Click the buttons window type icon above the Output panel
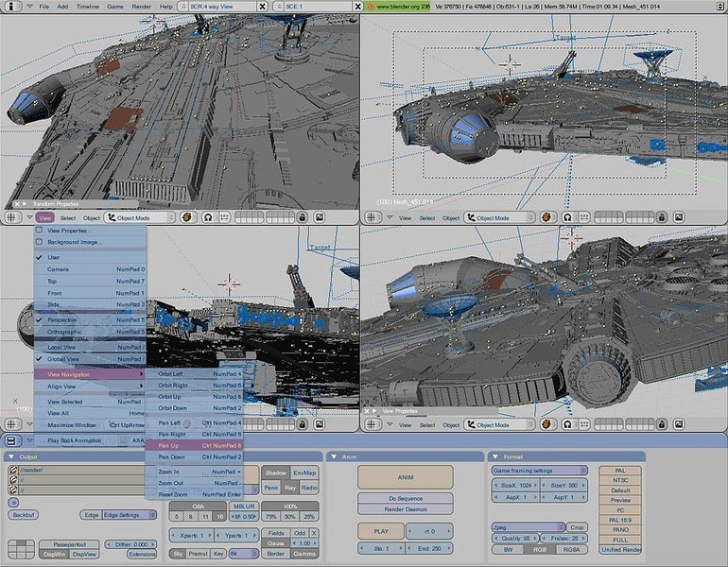728x567 pixels. pyautogui.click(x=11, y=440)
